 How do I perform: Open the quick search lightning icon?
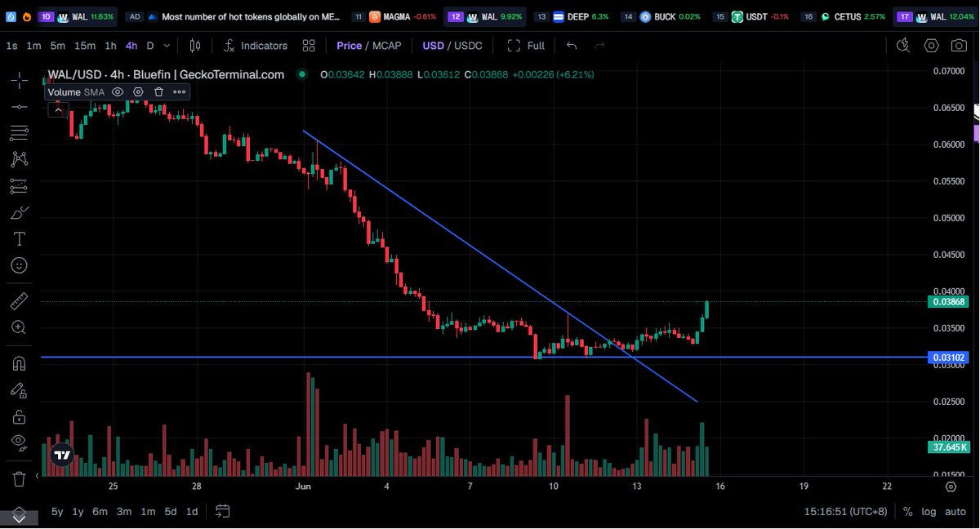coord(903,46)
